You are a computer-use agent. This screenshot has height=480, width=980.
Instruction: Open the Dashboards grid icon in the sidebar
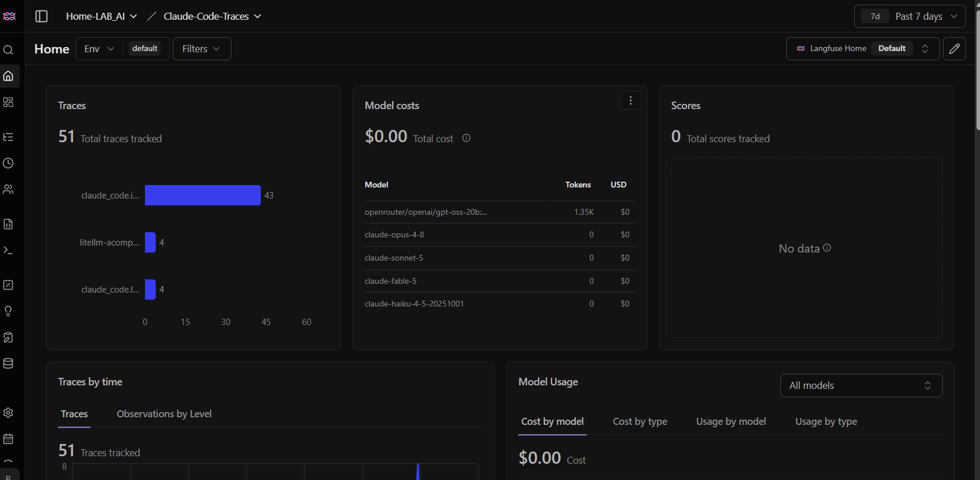point(8,102)
